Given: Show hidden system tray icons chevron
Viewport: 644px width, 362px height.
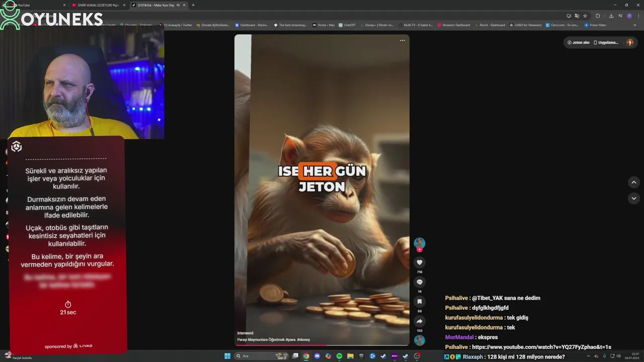Looking at the screenshot, I should tap(588, 356).
